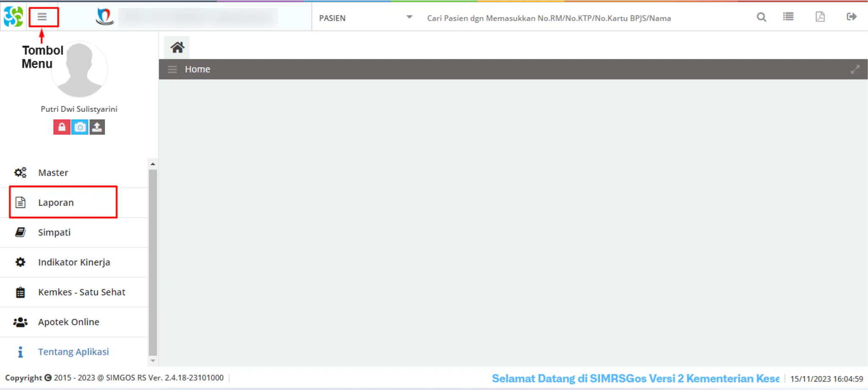Click the Simpati book icon

pos(20,232)
